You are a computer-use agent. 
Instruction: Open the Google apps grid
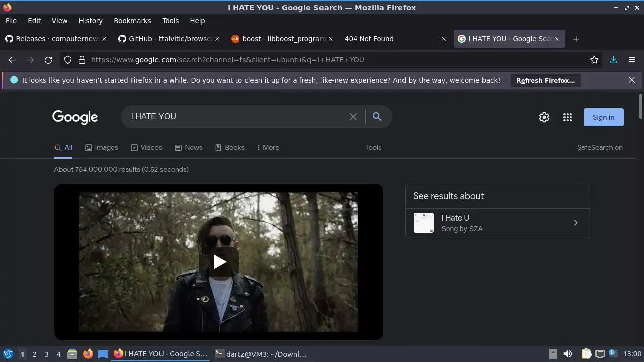tap(568, 117)
